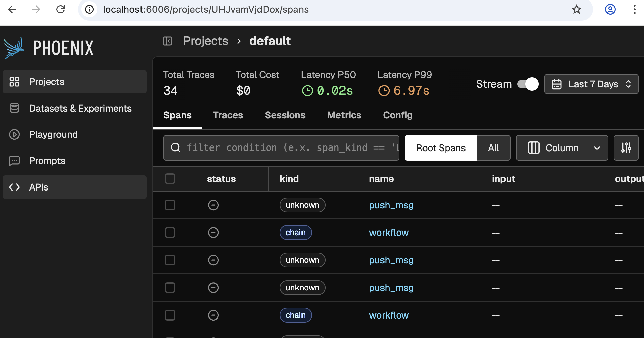Show All spans instead of root spans
This screenshot has height=338, width=644.
pyautogui.click(x=493, y=148)
